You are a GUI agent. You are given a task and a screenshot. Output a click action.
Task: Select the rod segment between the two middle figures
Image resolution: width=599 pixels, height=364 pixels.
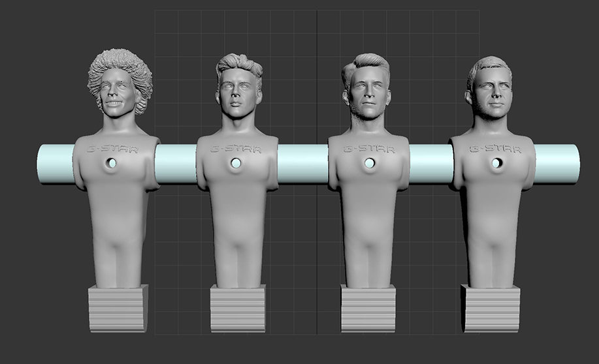tap(302, 164)
